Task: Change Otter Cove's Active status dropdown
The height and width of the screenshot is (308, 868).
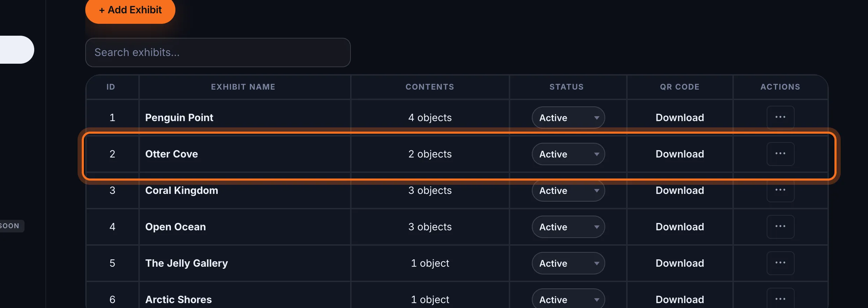Action: point(568,154)
